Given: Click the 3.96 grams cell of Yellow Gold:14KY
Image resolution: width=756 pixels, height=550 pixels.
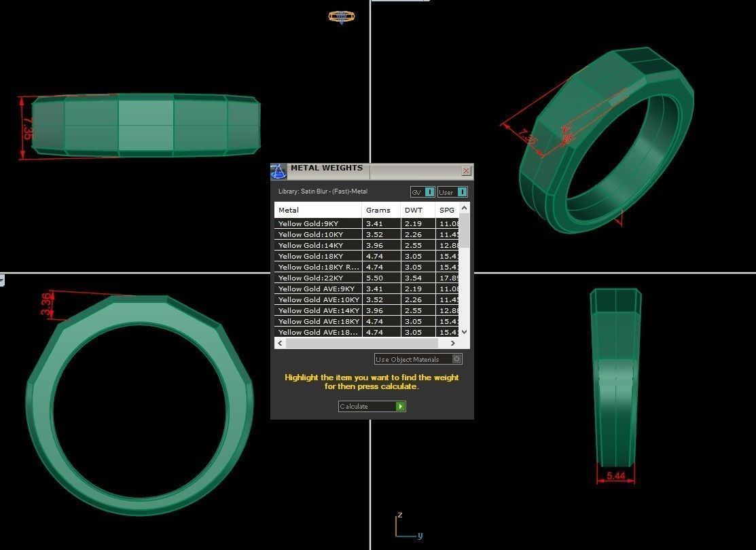Looking at the screenshot, I should click(381, 245).
